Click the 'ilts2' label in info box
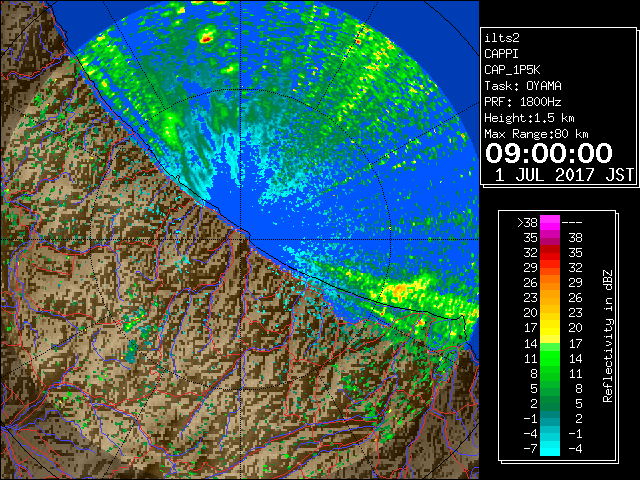640x480 pixels. pyautogui.click(x=502, y=38)
